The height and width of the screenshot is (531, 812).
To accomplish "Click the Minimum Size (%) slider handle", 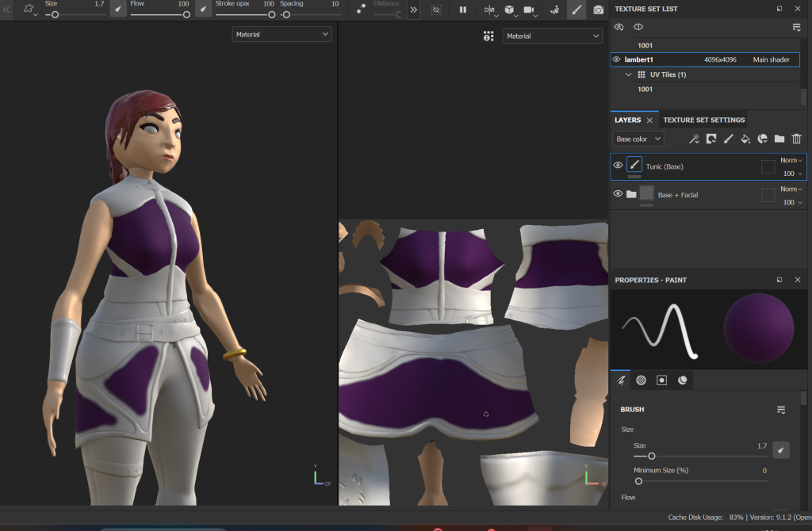I will coord(638,481).
